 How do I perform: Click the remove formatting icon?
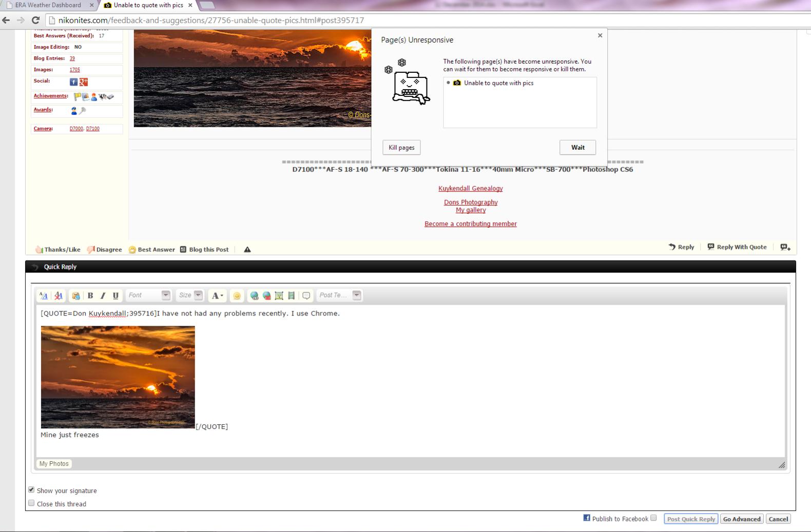pos(59,295)
